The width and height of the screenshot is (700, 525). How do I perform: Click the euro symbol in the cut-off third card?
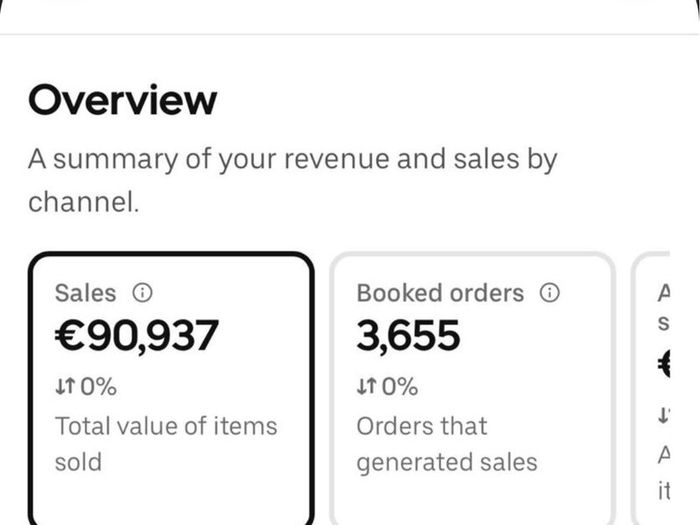coord(664,363)
